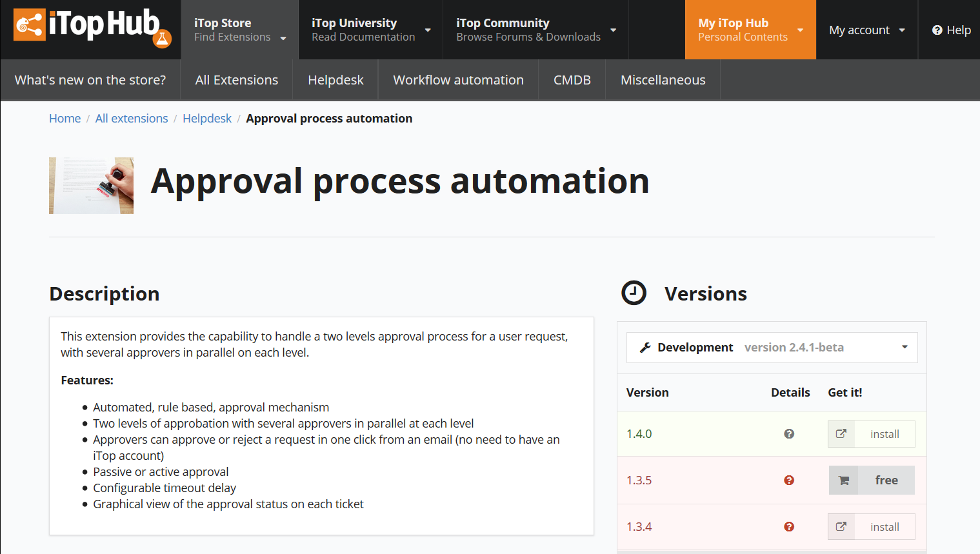980x554 pixels.
Task: Click the iTop Hub logo
Action: [92, 28]
